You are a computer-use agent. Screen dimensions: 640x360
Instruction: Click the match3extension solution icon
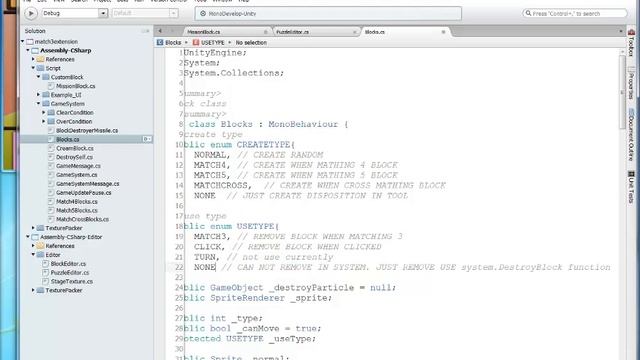pos(30,42)
